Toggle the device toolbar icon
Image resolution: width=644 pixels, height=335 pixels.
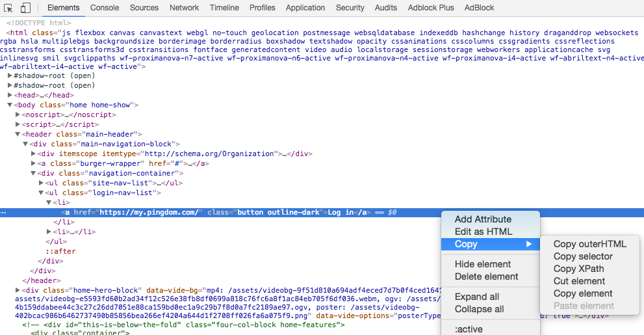pos(26,8)
